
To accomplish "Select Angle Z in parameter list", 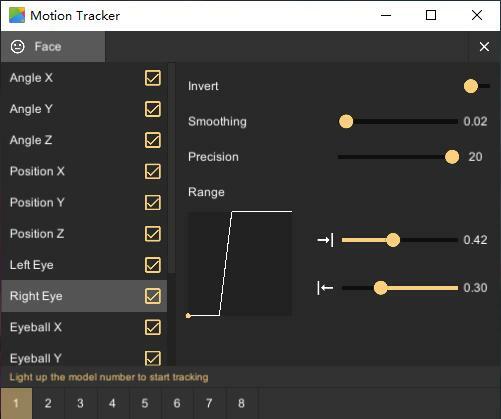I will click(84, 140).
